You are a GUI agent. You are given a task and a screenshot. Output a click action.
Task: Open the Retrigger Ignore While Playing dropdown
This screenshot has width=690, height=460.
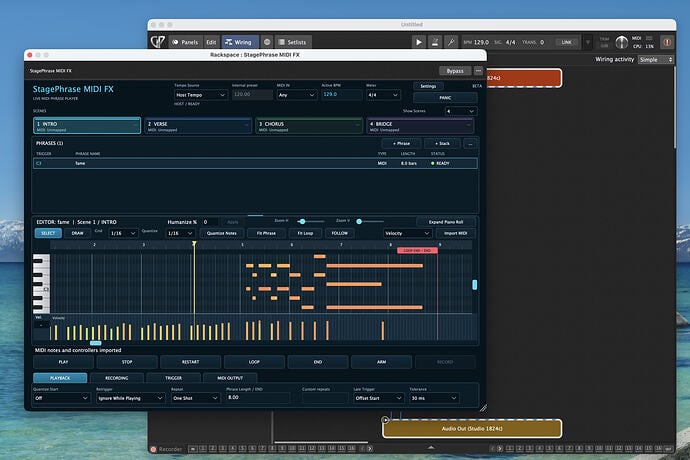[130, 398]
